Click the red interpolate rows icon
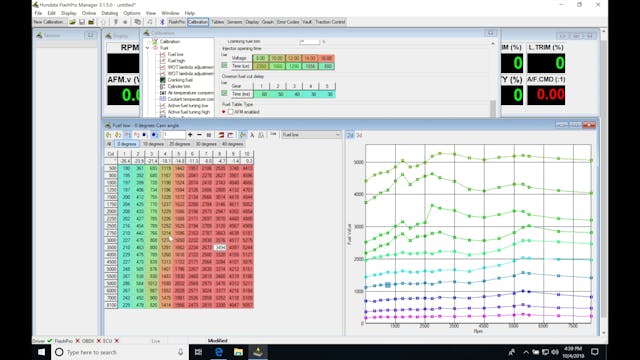 tap(221, 135)
